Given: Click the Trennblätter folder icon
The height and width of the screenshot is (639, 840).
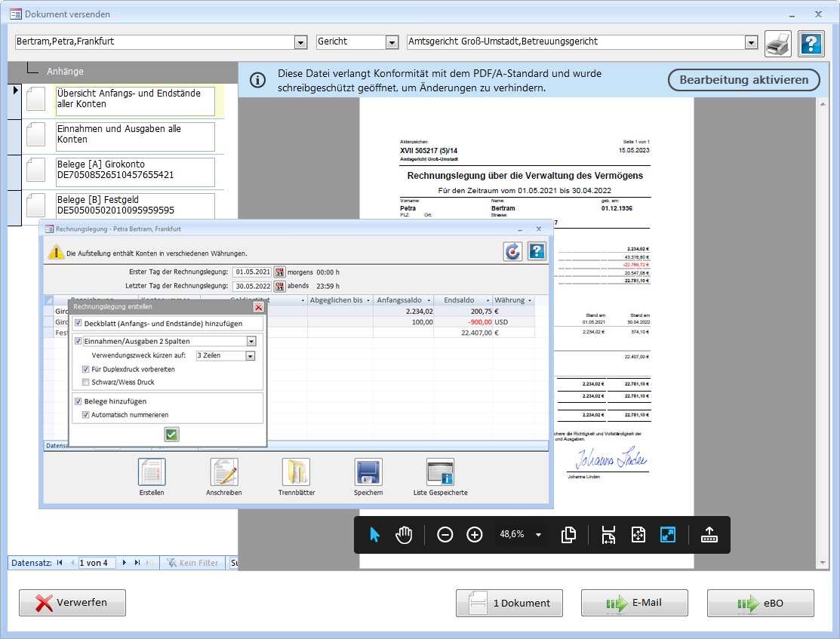Looking at the screenshot, I should click(x=297, y=472).
